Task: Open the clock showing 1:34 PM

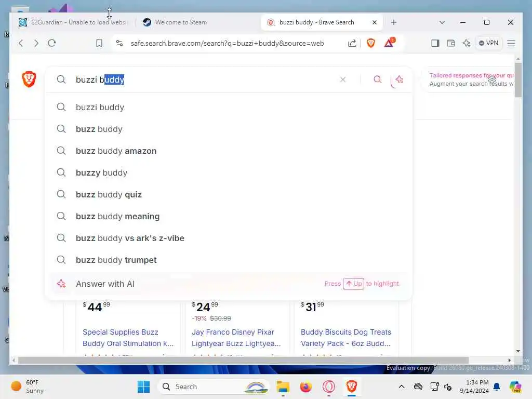Action: coord(474,387)
